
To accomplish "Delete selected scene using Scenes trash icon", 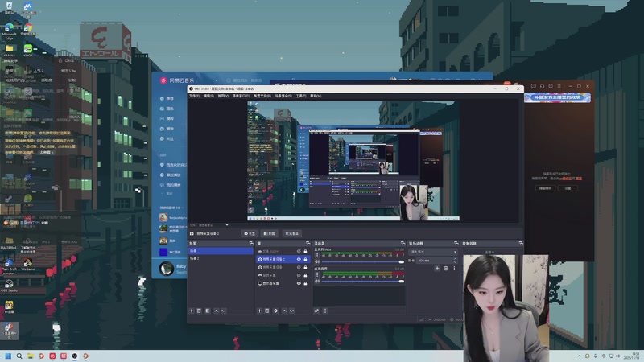I will 199,311.
